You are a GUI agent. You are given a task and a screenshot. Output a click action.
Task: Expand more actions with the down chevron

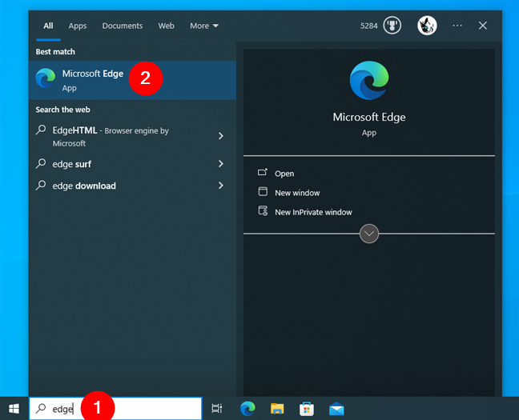pyautogui.click(x=369, y=234)
